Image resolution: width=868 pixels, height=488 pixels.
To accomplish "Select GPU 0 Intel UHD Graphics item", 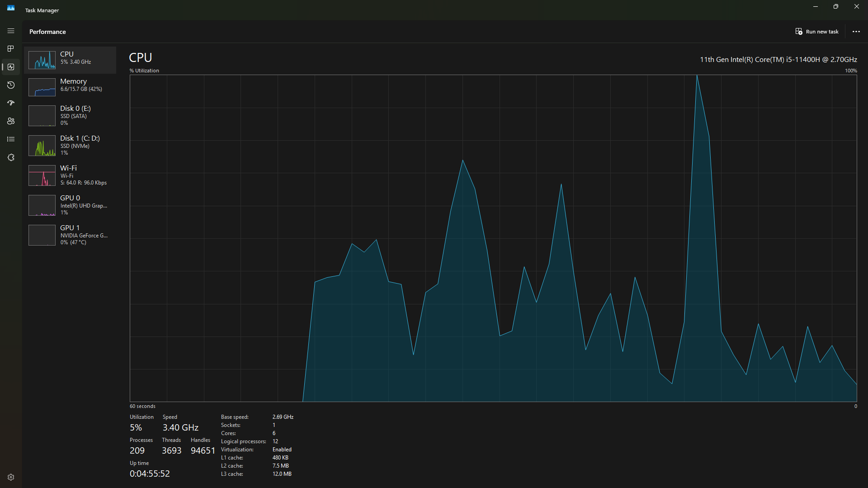I will (x=70, y=205).
